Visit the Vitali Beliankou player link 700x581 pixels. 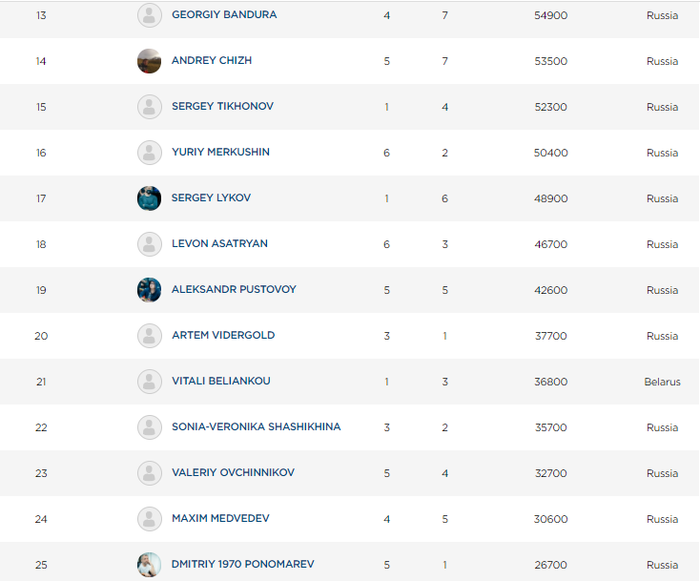point(221,381)
